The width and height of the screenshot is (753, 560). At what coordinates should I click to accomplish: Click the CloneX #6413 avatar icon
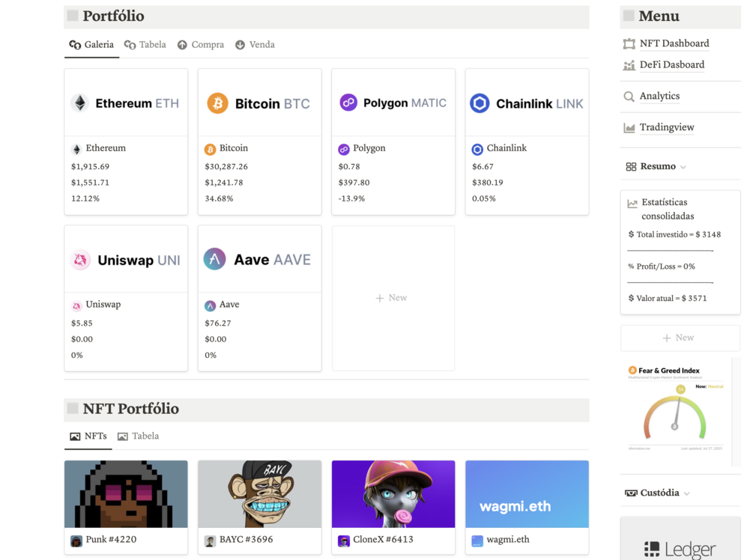[344, 541]
